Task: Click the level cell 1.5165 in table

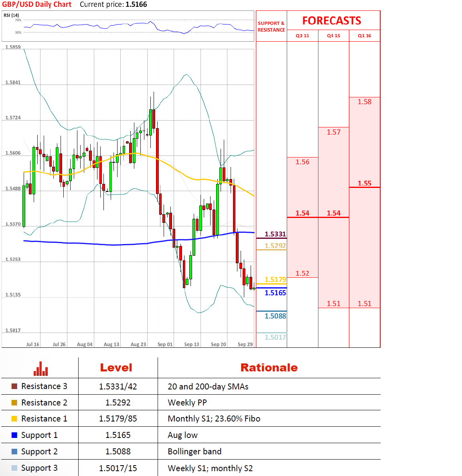Action: pyautogui.click(x=118, y=435)
